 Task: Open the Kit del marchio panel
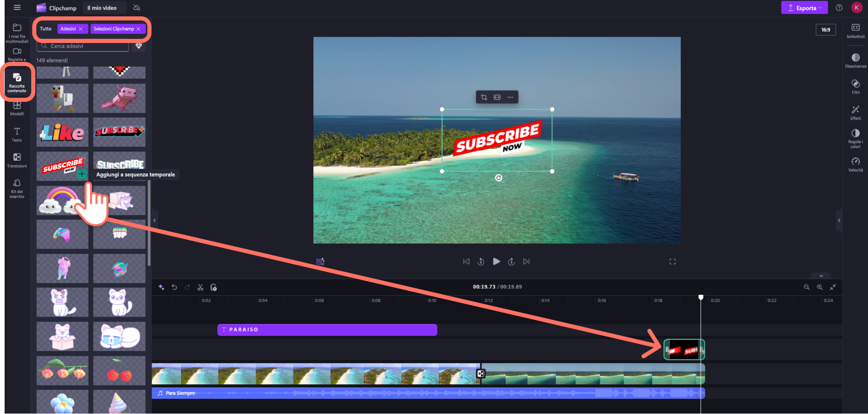tap(17, 189)
